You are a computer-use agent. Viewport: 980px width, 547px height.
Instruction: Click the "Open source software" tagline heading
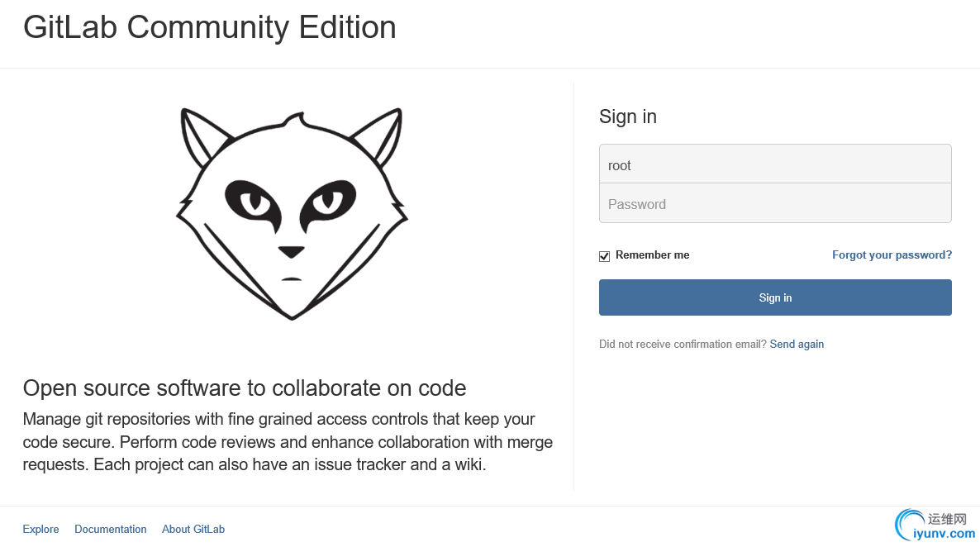245,388
